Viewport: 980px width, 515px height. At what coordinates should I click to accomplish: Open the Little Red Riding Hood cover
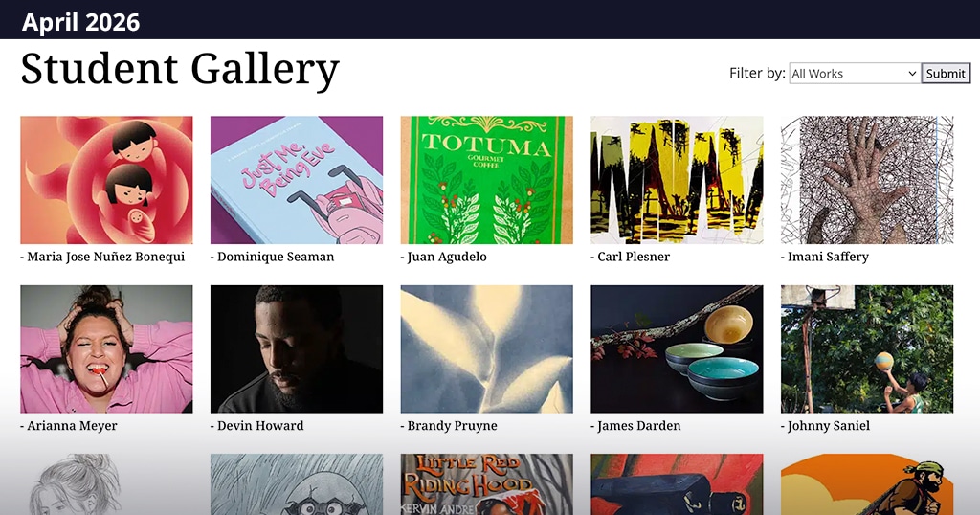[486, 484]
